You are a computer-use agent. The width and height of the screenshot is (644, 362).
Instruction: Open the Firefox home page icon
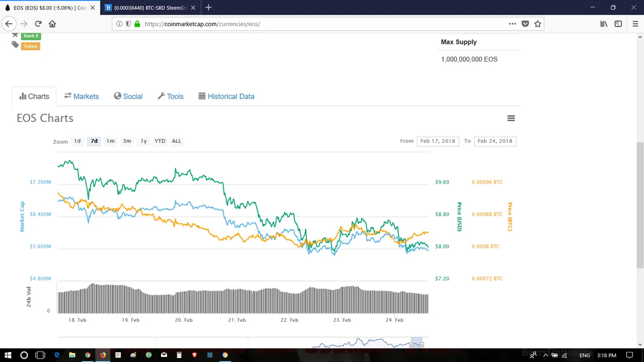tap(52, 24)
